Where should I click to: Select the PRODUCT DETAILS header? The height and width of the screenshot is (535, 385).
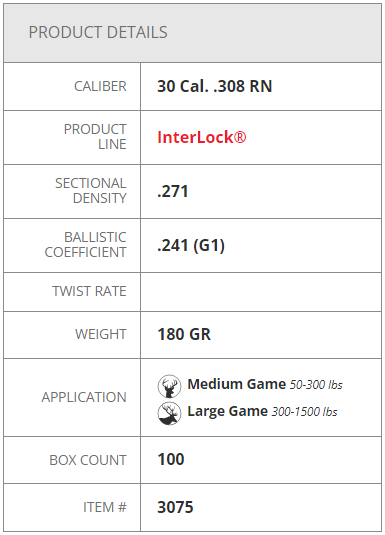click(98, 32)
